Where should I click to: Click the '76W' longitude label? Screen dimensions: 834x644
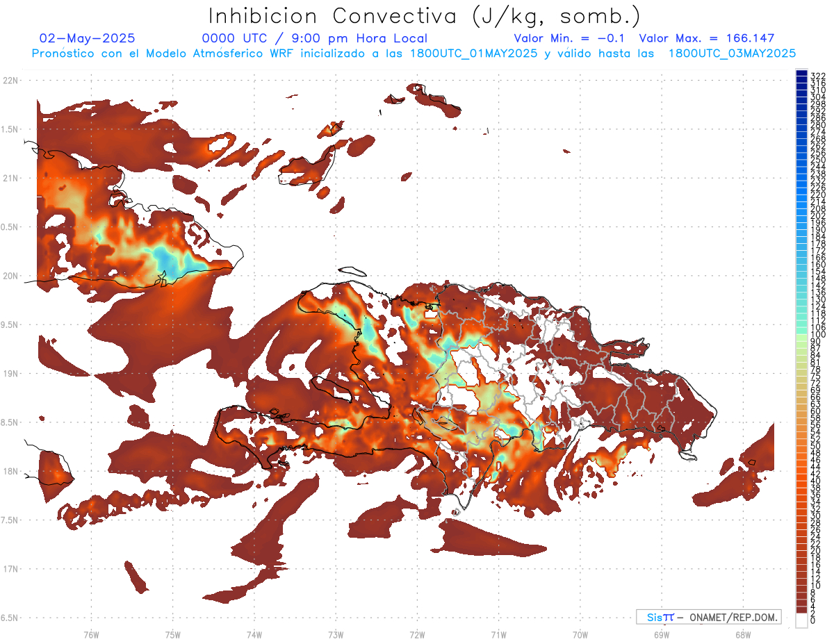tap(91, 634)
